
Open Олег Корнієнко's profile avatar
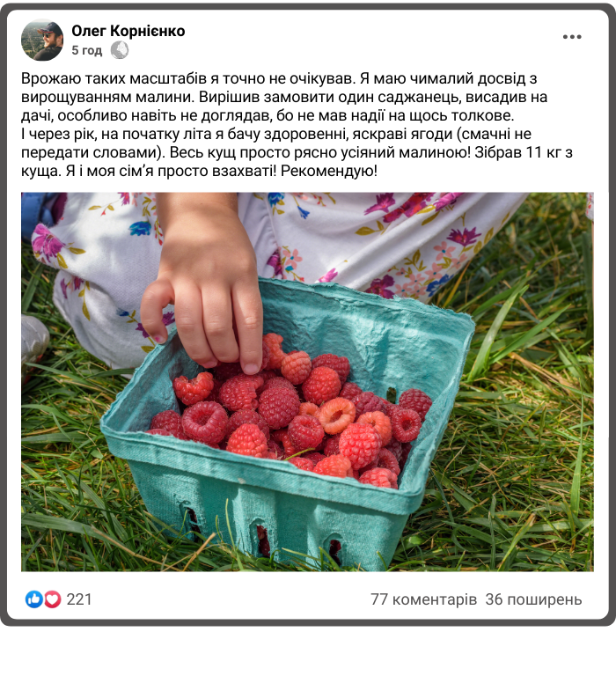click(42, 40)
